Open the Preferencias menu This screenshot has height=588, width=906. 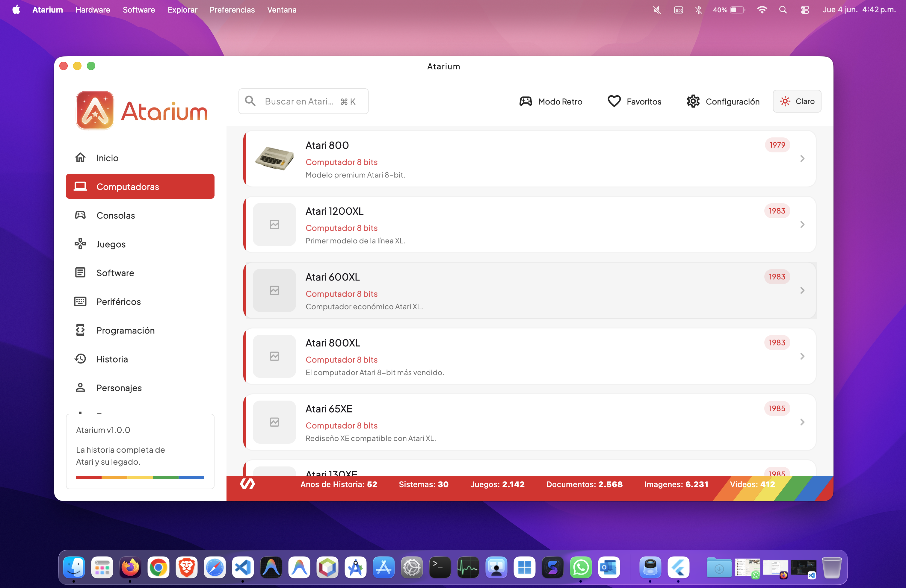pyautogui.click(x=232, y=10)
